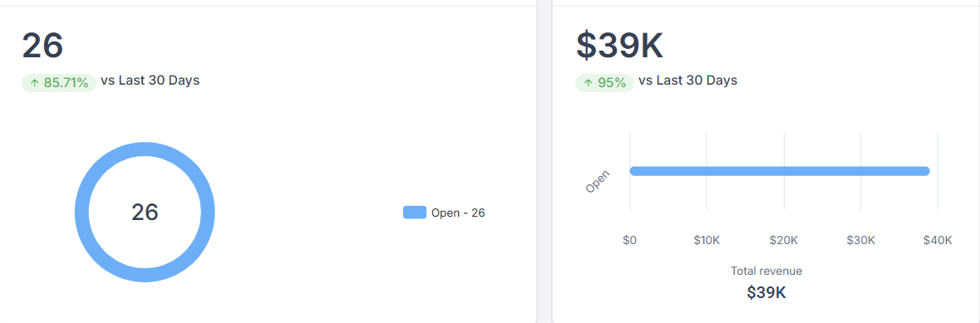Select the blue Open legend color swatch
Screen dimensions: 980x323
click(x=415, y=213)
